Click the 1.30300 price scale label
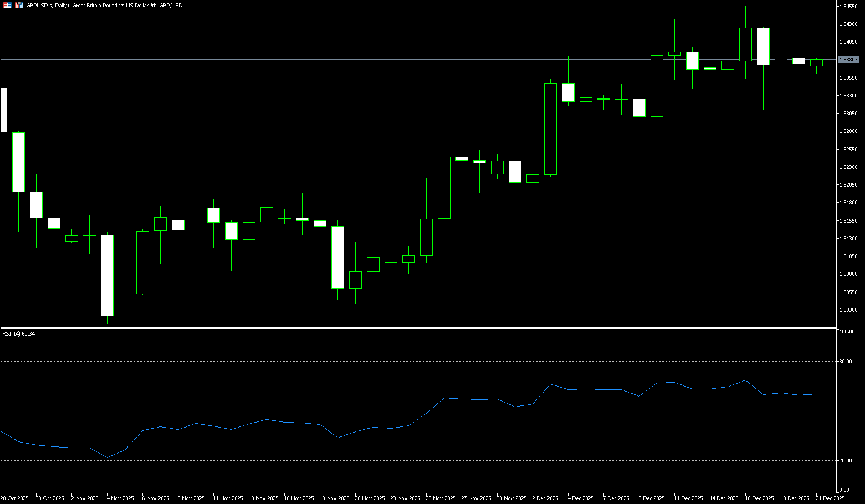 [x=848, y=310]
